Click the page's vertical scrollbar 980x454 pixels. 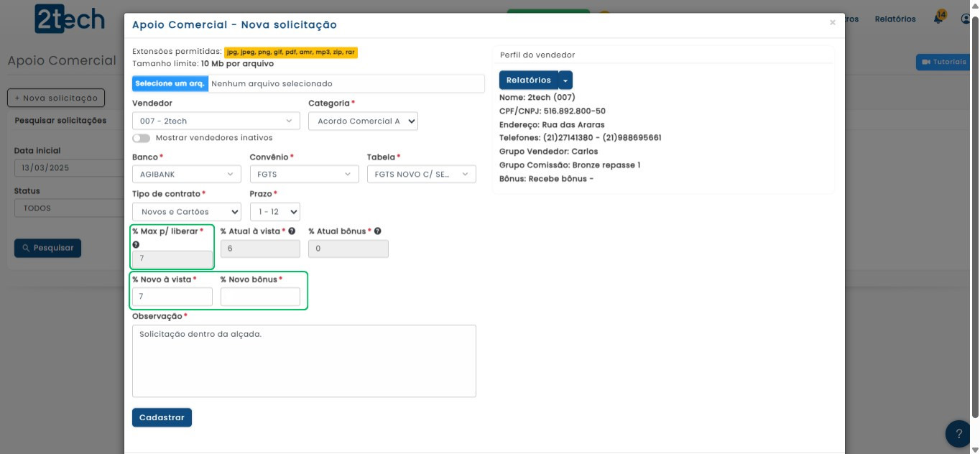click(975, 216)
